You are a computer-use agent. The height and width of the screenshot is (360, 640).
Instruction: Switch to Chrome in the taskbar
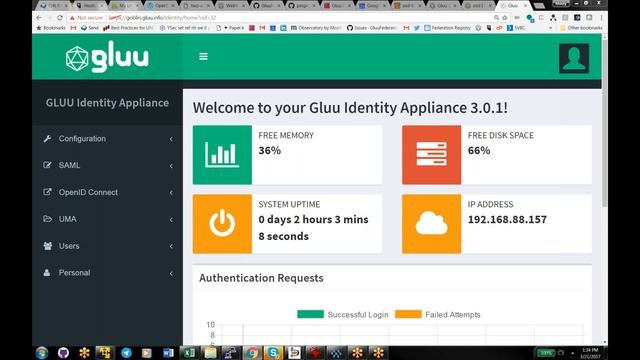click(252, 353)
